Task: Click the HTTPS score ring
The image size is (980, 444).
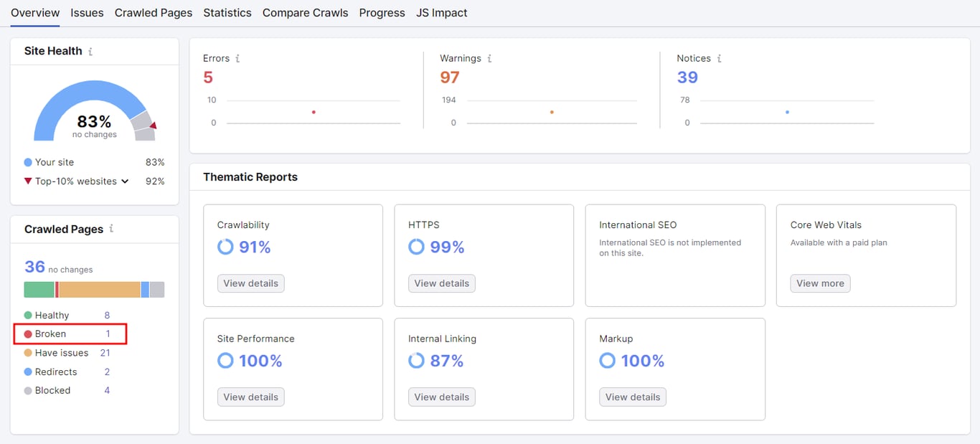Action: (x=416, y=247)
